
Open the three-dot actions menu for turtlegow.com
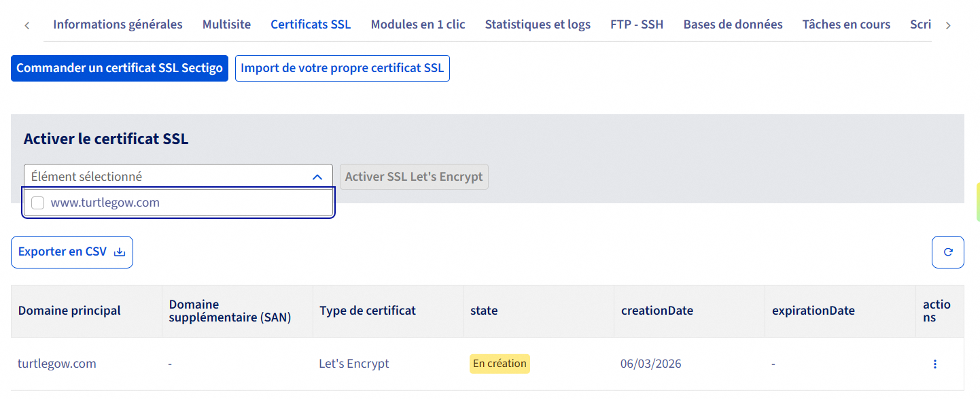point(935,364)
